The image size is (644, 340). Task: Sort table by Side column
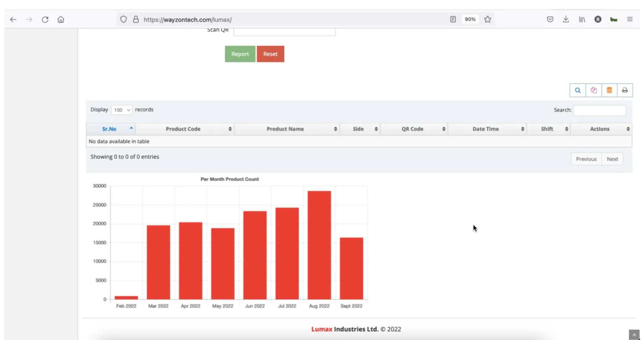(x=360, y=129)
